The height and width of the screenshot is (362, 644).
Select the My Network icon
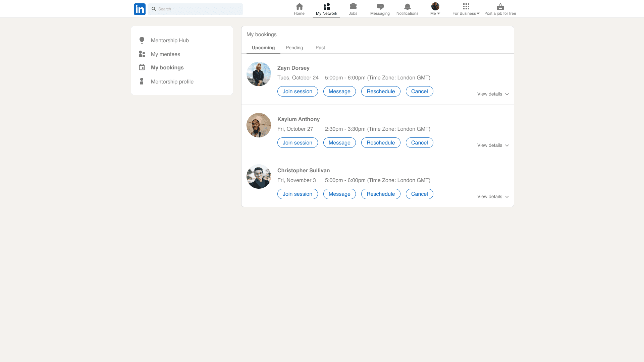326,6
